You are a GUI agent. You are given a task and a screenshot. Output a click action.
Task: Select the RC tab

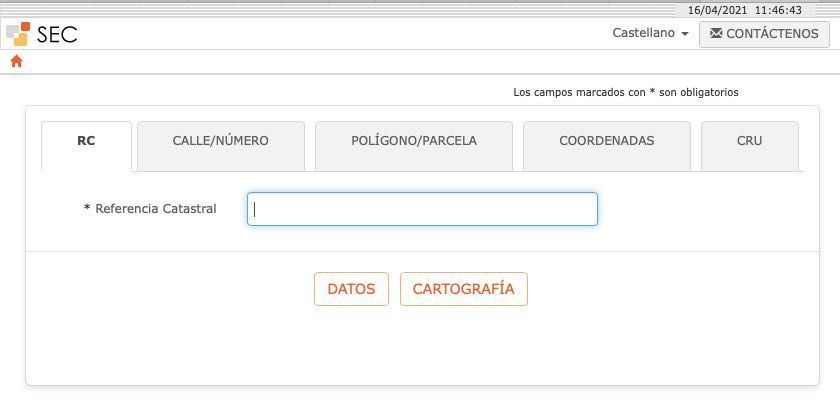click(x=86, y=146)
